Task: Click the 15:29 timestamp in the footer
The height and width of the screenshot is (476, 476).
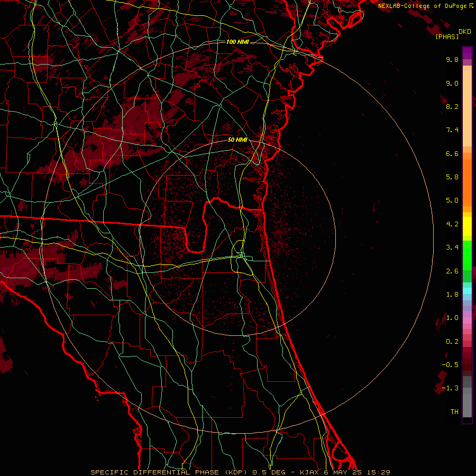Action: [379, 472]
